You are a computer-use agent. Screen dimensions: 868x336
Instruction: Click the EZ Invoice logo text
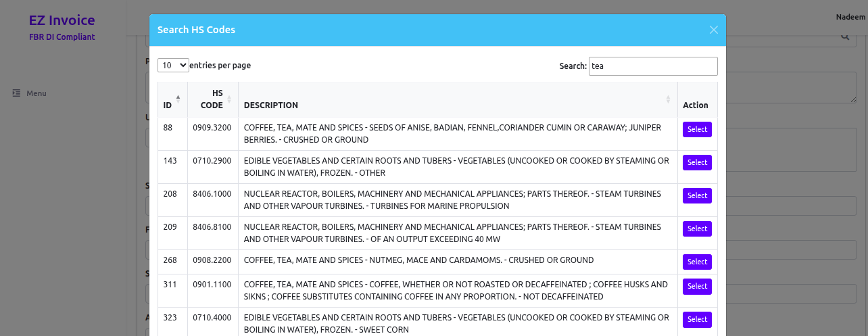point(62,20)
